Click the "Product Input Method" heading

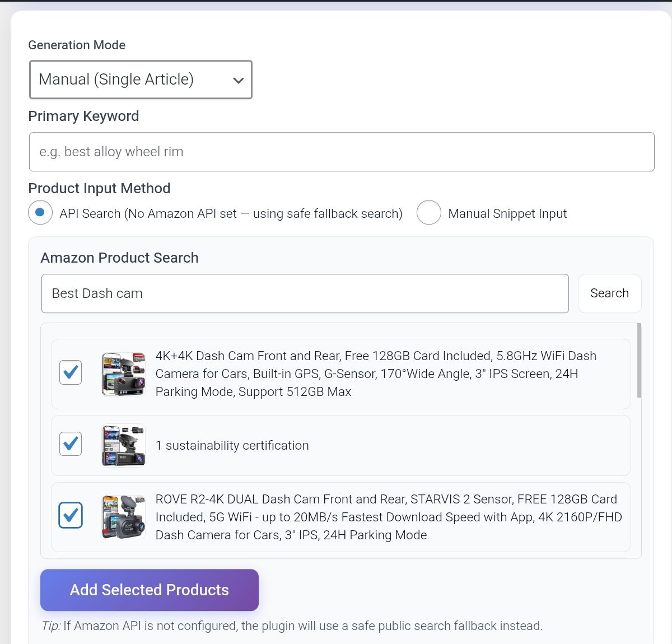[99, 188]
